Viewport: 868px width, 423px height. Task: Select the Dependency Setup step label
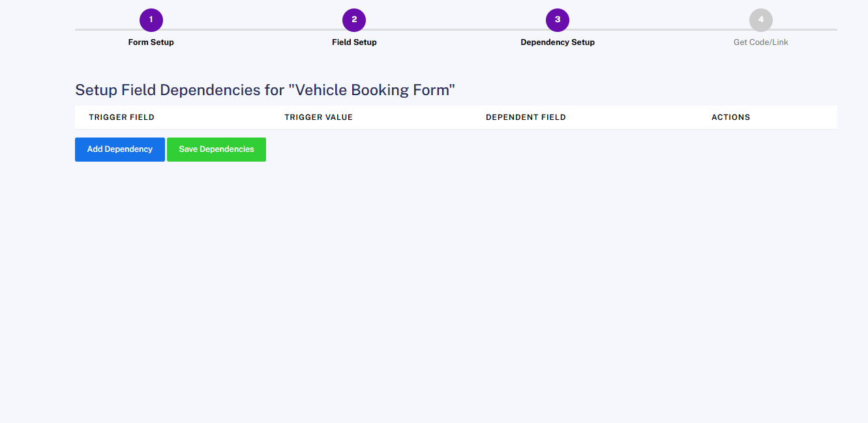558,42
